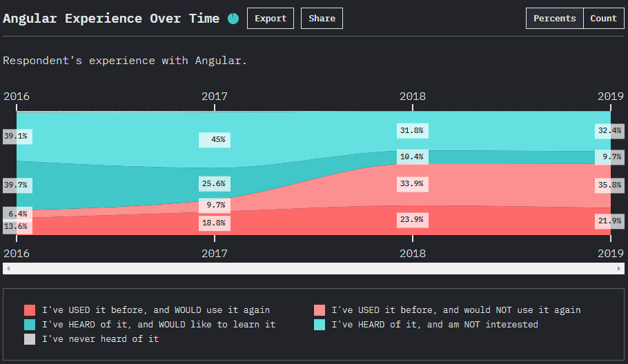
Task: Select legend text 'I've USED it before, and WOULD use it again'
Action: click(x=156, y=310)
